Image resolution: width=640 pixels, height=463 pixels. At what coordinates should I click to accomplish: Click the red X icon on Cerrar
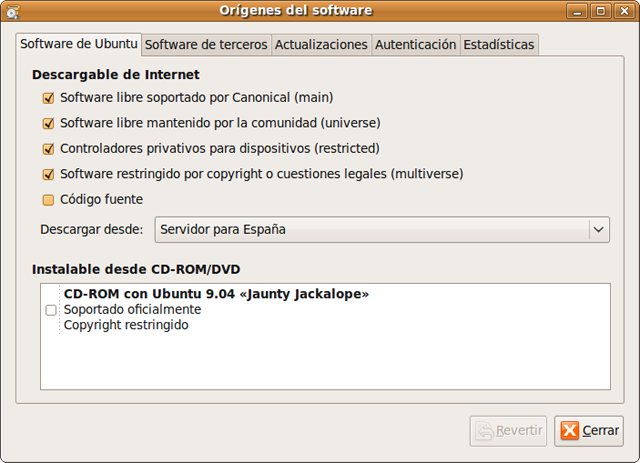569,430
